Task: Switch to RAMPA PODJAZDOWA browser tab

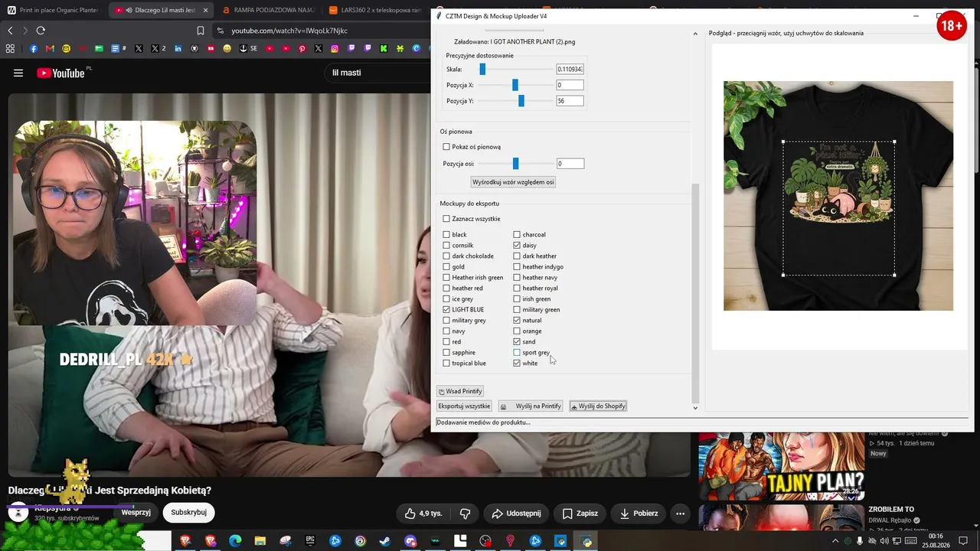Action: 268,10
